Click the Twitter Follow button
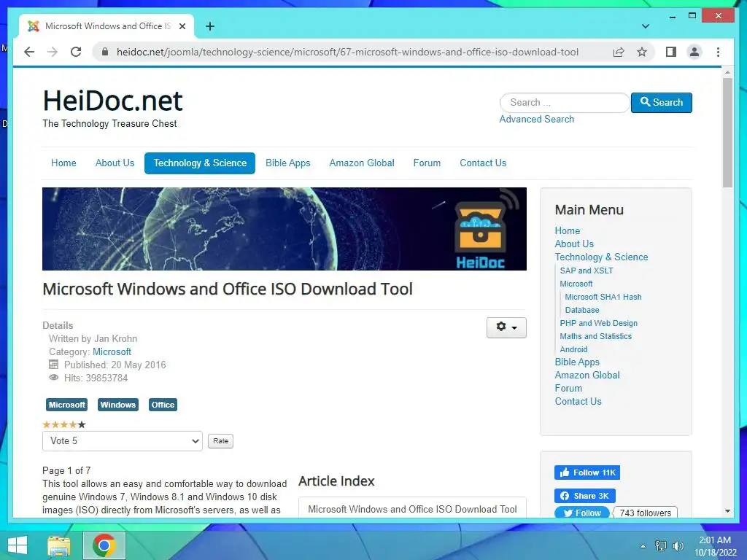The width and height of the screenshot is (747, 560). coord(581,513)
